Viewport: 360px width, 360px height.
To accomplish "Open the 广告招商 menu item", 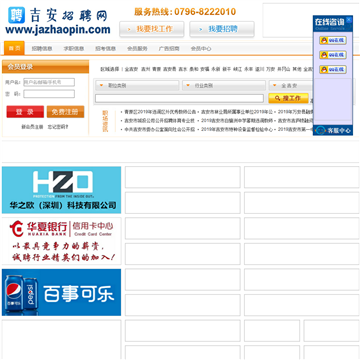I will point(169,49).
